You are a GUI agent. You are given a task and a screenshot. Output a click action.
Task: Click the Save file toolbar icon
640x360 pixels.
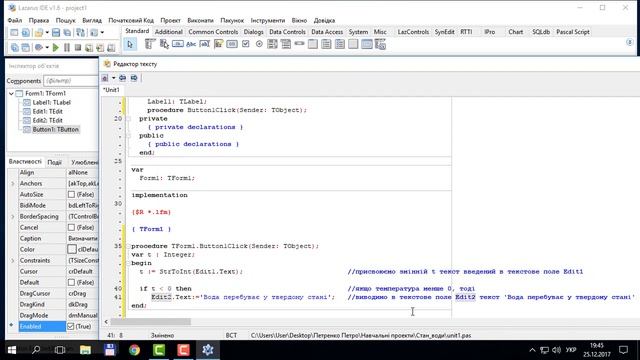[x=56, y=33]
